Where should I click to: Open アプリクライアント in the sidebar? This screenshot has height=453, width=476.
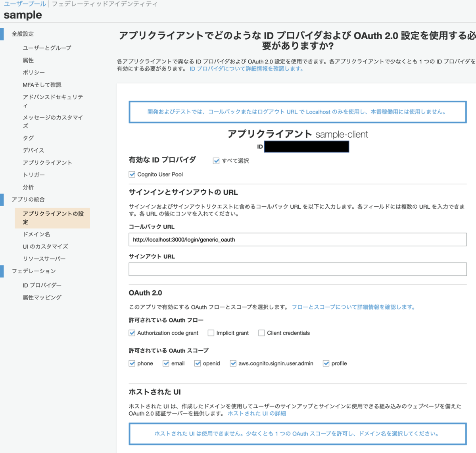(47, 163)
